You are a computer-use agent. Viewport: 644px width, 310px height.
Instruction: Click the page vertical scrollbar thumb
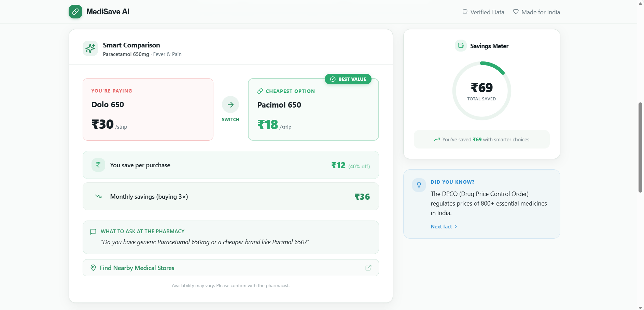tap(640, 147)
